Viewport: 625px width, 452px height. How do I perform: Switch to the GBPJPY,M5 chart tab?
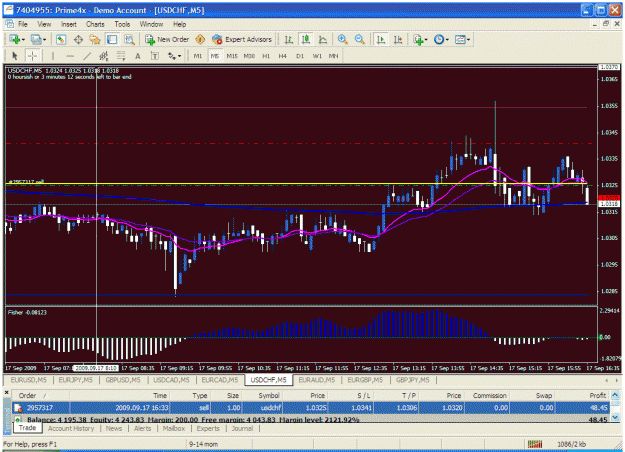coord(413,380)
